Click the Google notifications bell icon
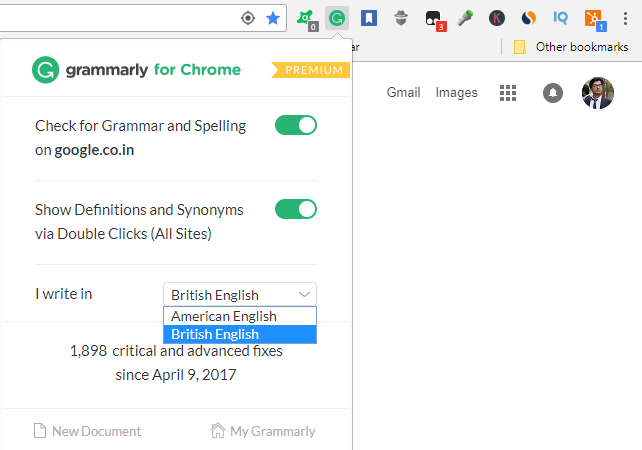Screen dimensions: 642x450 point(553,93)
